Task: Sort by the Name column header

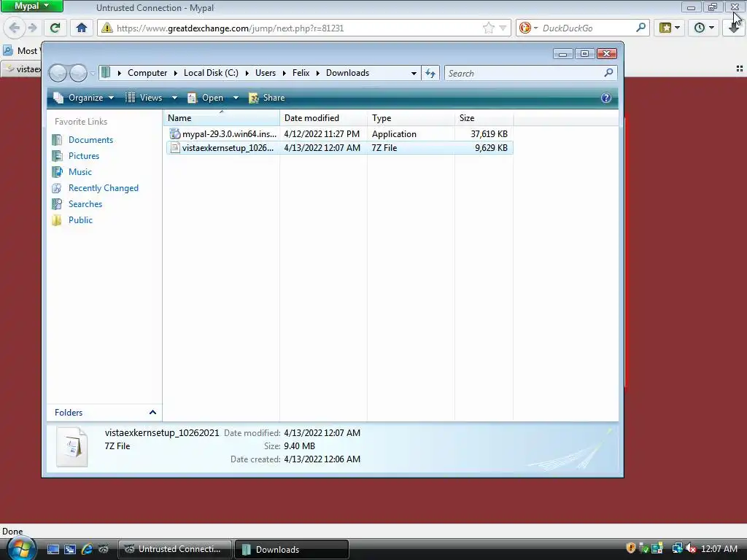Action: pos(222,117)
